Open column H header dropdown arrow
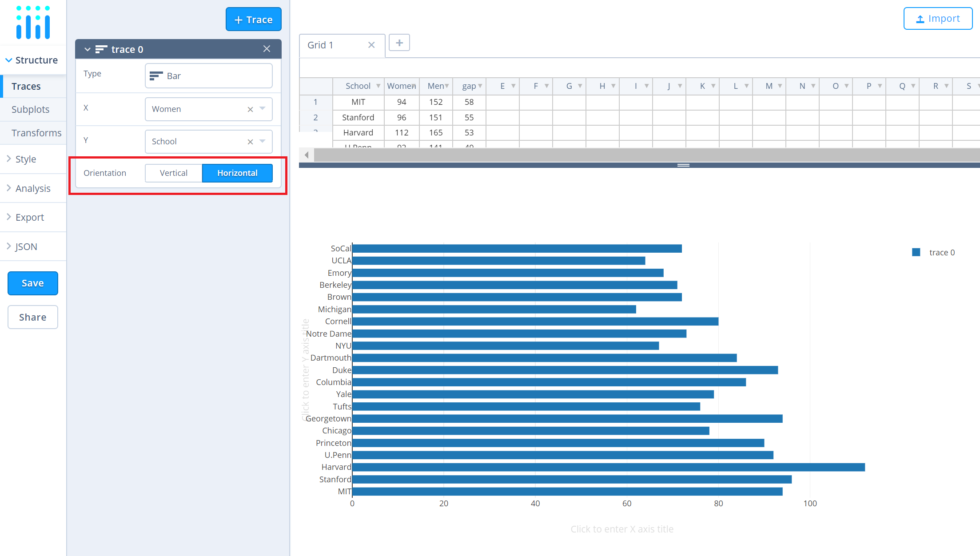980x556 pixels. point(613,86)
